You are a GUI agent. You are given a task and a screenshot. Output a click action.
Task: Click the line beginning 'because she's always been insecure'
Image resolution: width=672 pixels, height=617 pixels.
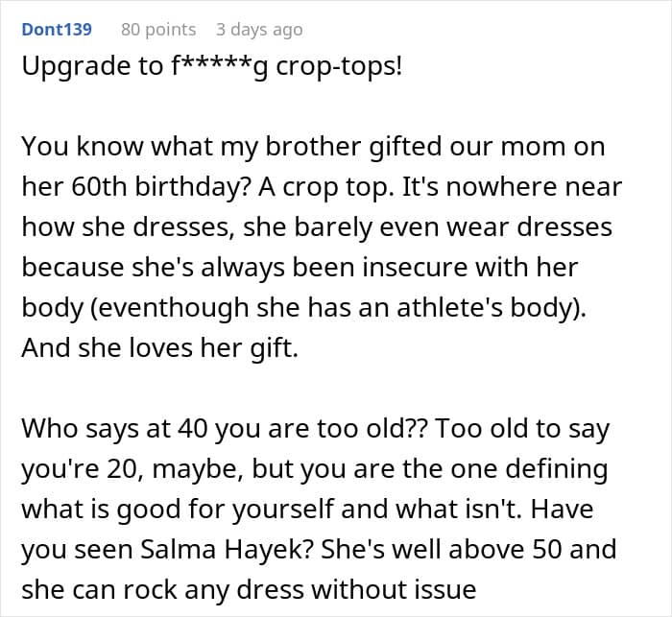pyautogui.click(x=300, y=268)
